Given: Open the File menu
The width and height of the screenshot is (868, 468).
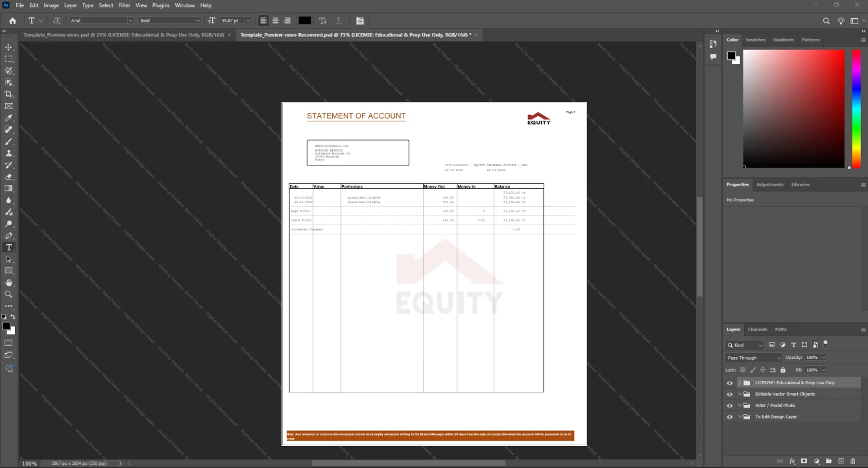Looking at the screenshot, I should click(x=20, y=5).
